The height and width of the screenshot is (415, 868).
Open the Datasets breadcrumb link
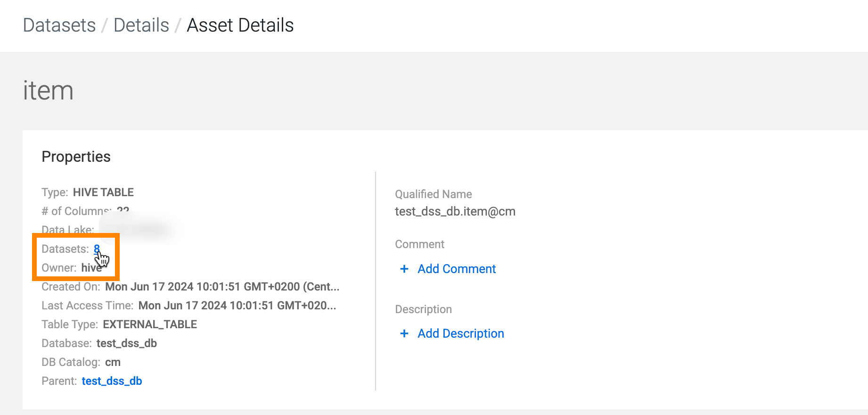(59, 25)
